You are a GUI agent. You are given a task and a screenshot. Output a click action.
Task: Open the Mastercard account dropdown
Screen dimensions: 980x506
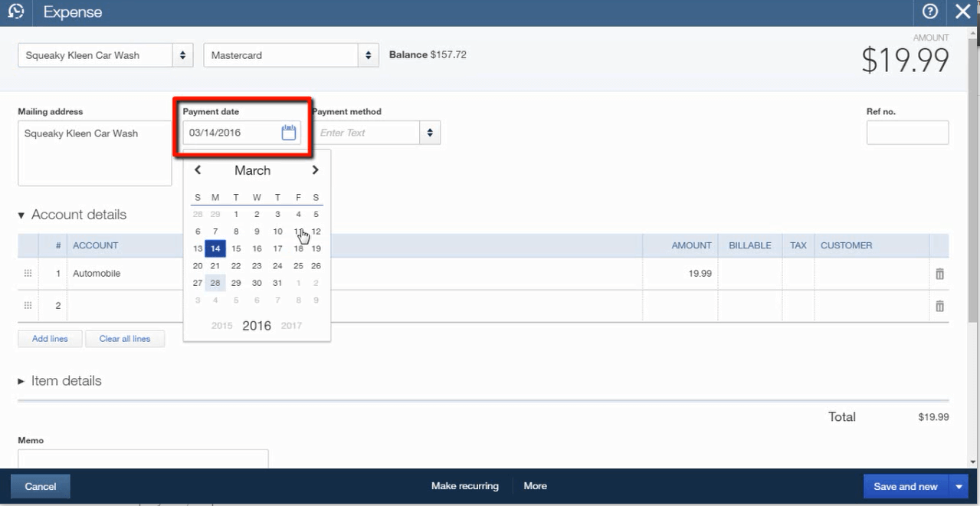point(367,54)
